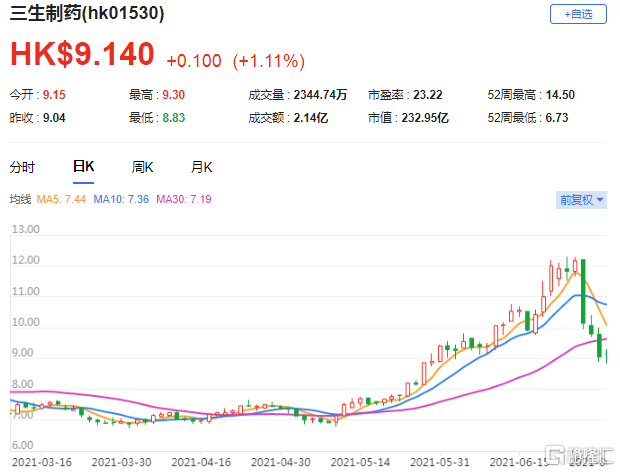
Task: Expand the 前复权 adjustment dropdown
Action: 581,200
